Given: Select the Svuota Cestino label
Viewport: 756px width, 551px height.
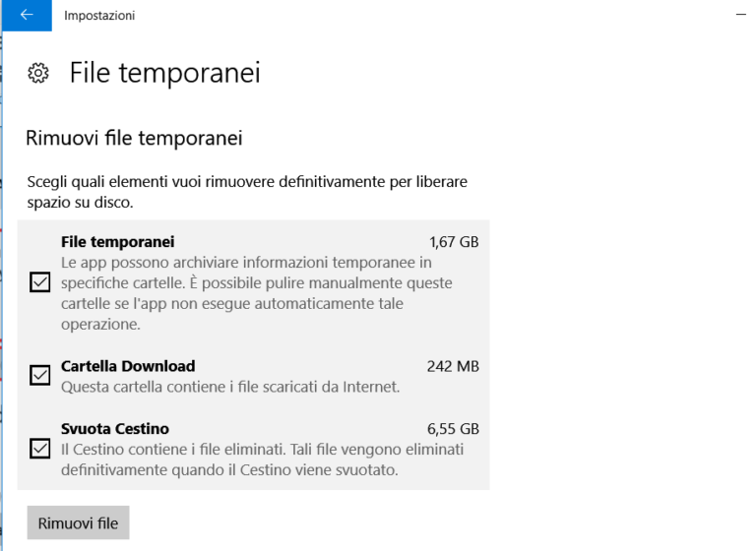Looking at the screenshot, I should 115,429.
